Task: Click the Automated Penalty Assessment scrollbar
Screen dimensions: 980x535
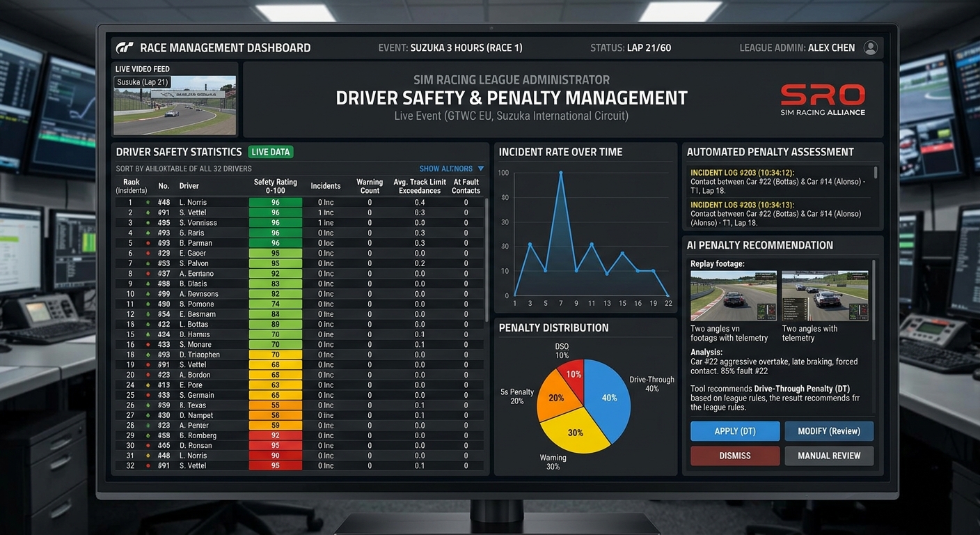Action: [x=876, y=173]
